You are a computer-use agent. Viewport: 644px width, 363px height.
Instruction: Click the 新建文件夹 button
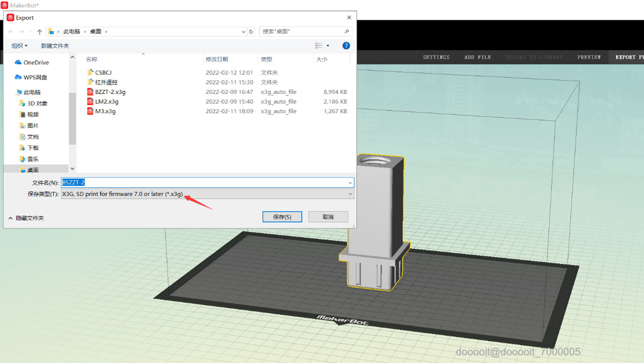point(55,46)
